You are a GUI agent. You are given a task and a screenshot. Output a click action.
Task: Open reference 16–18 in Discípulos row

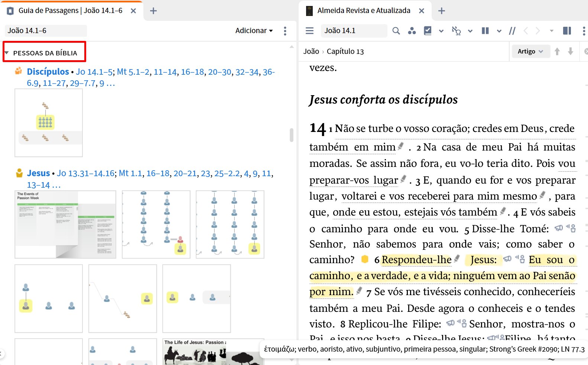tap(192, 72)
